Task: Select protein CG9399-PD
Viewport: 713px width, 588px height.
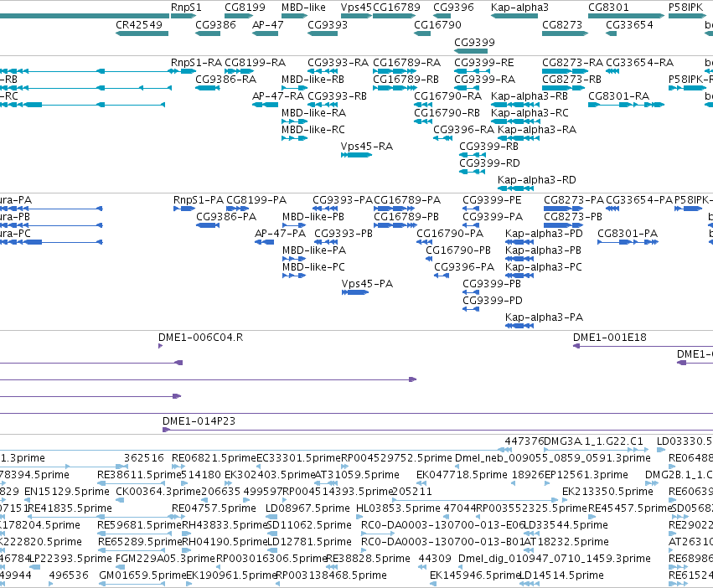Action: click(471, 309)
